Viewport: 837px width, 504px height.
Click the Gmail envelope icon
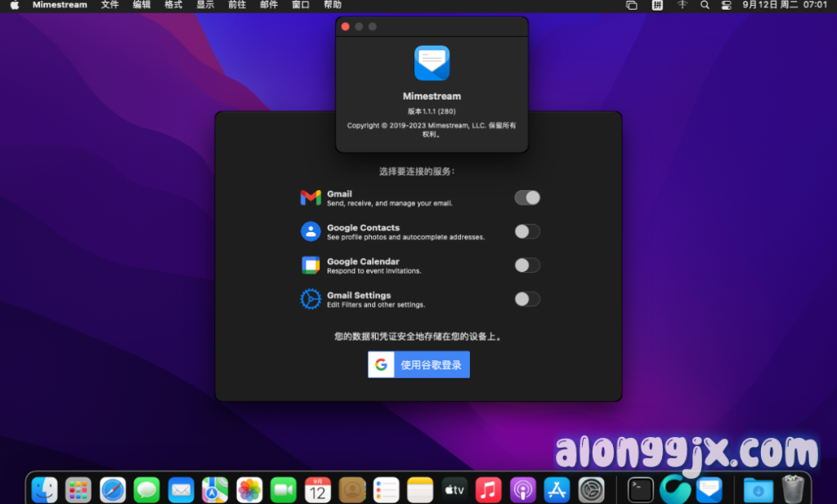311,198
